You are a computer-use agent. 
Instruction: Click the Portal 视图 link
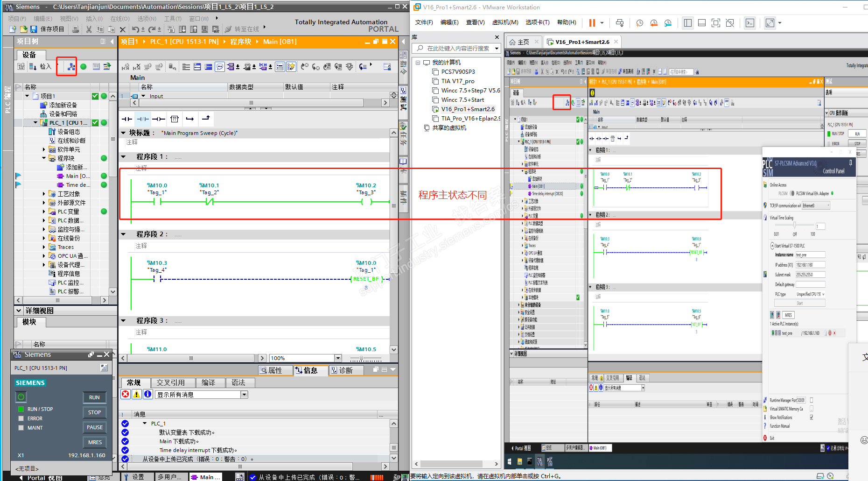click(45, 478)
